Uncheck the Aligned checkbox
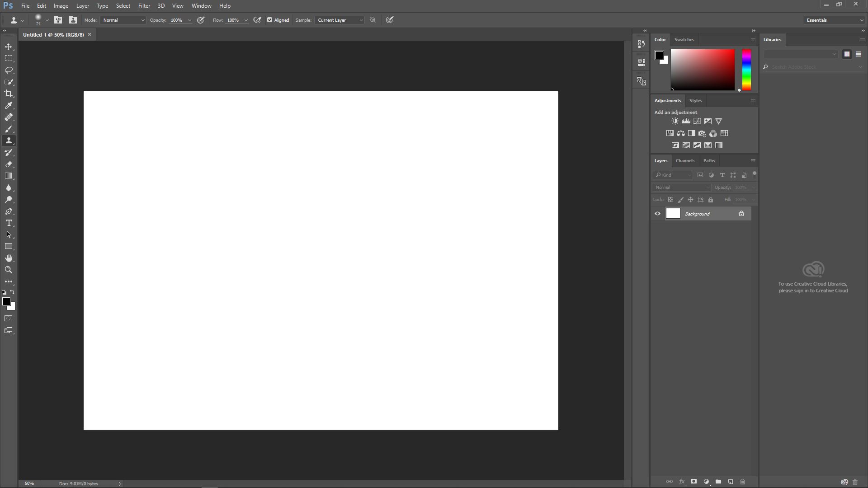868x488 pixels. (270, 20)
